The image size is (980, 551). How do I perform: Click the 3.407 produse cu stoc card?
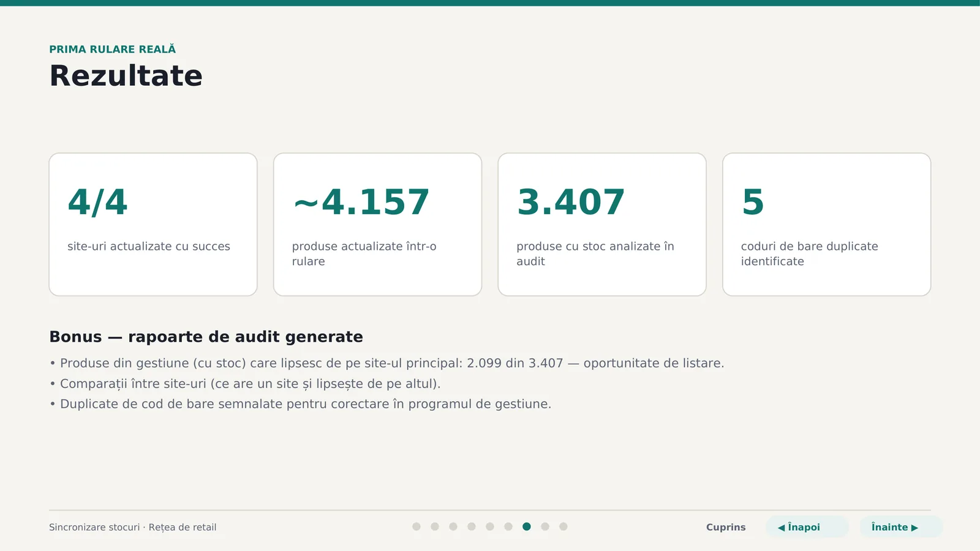pyautogui.click(x=602, y=224)
